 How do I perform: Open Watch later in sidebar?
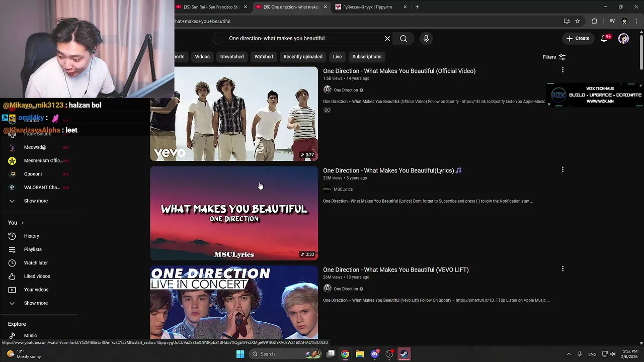tap(36, 263)
